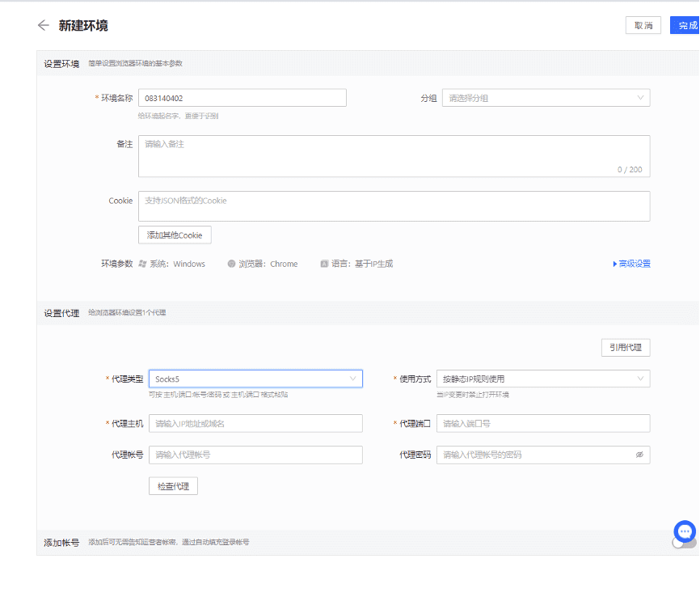This screenshot has height=601, width=700.
Task: Open the 分组 group selection dropdown
Action: click(546, 97)
